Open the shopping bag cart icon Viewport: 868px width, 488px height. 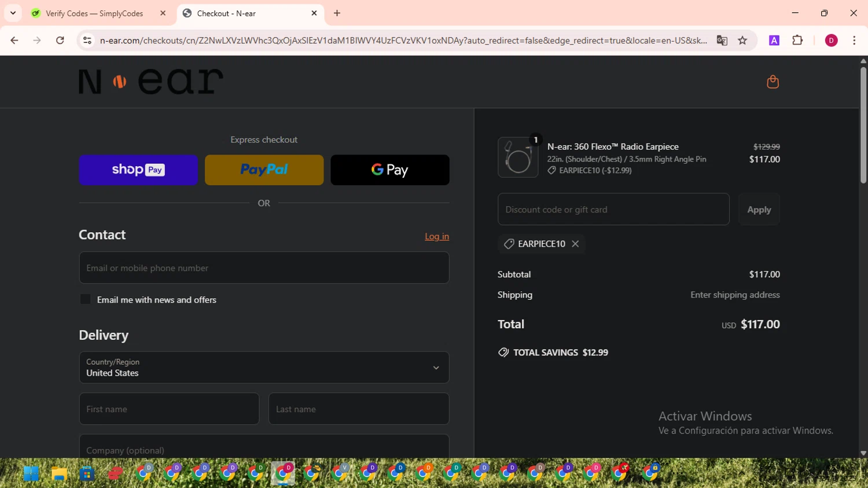[x=773, y=82]
